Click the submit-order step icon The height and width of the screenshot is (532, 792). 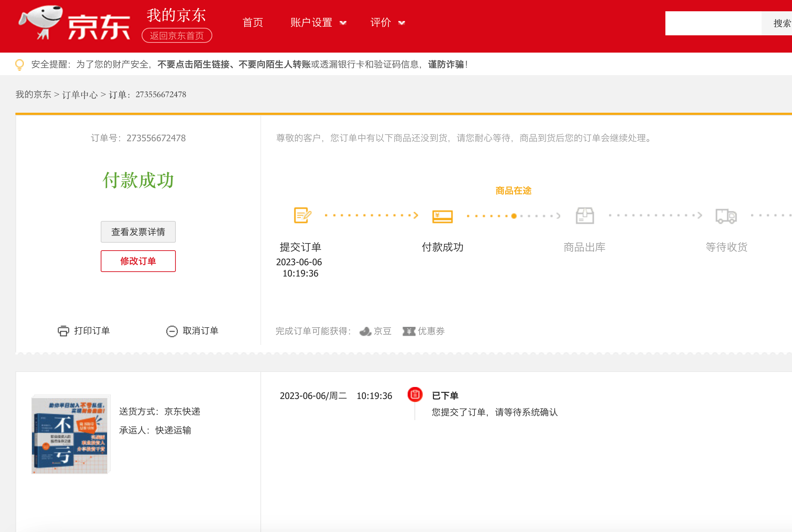click(x=302, y=215)
